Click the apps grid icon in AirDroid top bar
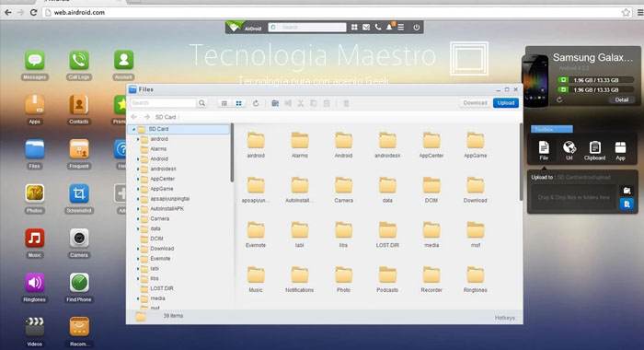Image resolution: width=644 pixels, height=350 pixels. [354, 27]
